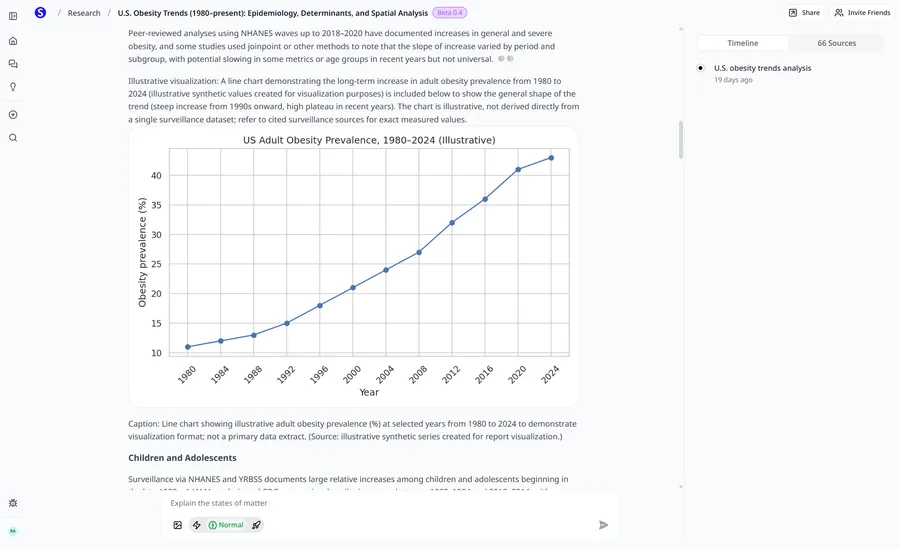Click the lightbulb ideas icon

pos(13,87)
